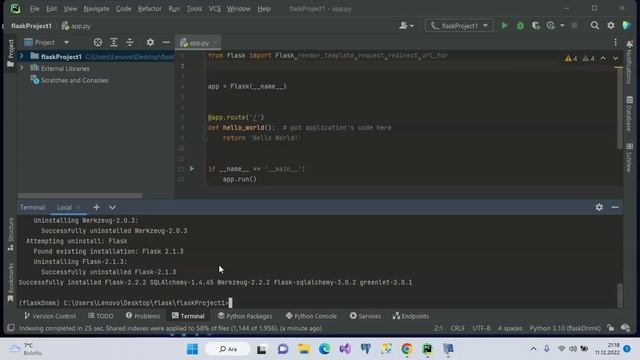The image size is (640, 360).
Task: Add a new terminal session
Action: point(96,207)
